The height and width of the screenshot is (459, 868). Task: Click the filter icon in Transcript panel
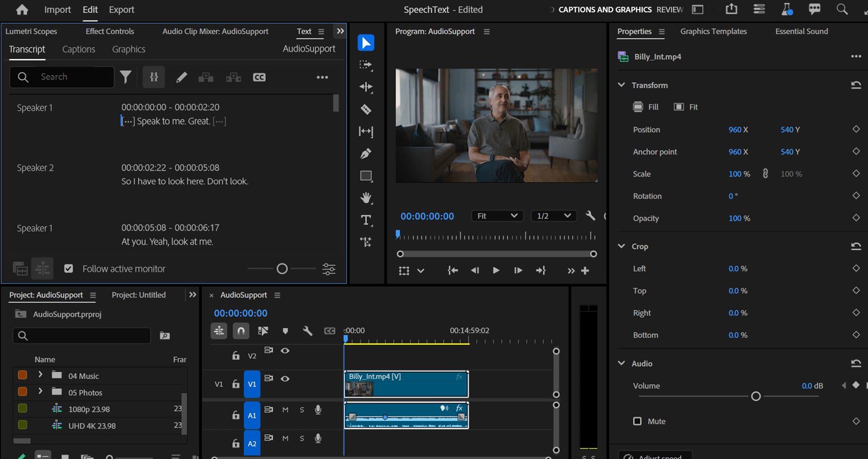point(126,77)
